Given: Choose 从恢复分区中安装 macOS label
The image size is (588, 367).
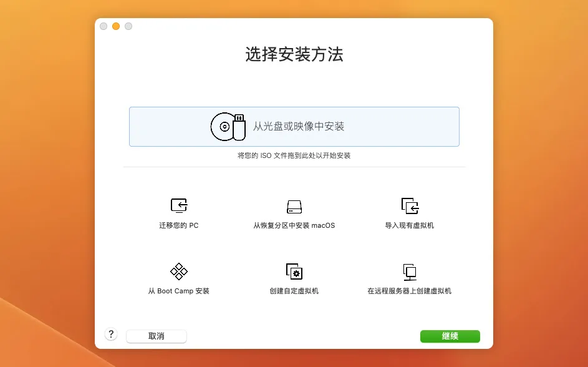Looking at the screenshot, I should click(294, 225).
